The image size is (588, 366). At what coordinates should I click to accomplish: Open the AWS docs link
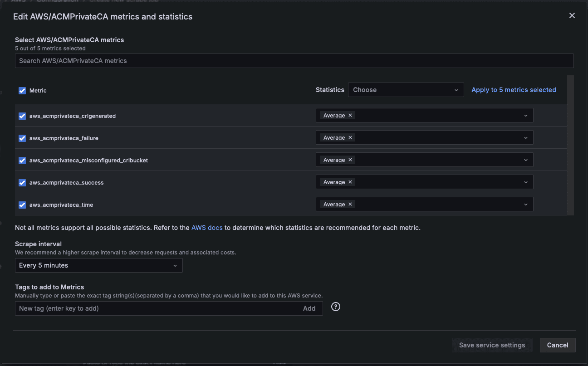207,227
